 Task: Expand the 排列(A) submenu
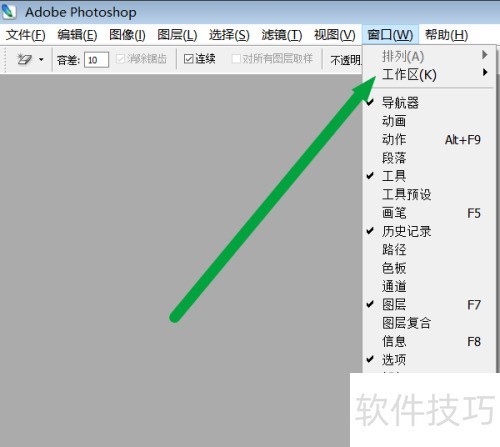pos(428,56)
